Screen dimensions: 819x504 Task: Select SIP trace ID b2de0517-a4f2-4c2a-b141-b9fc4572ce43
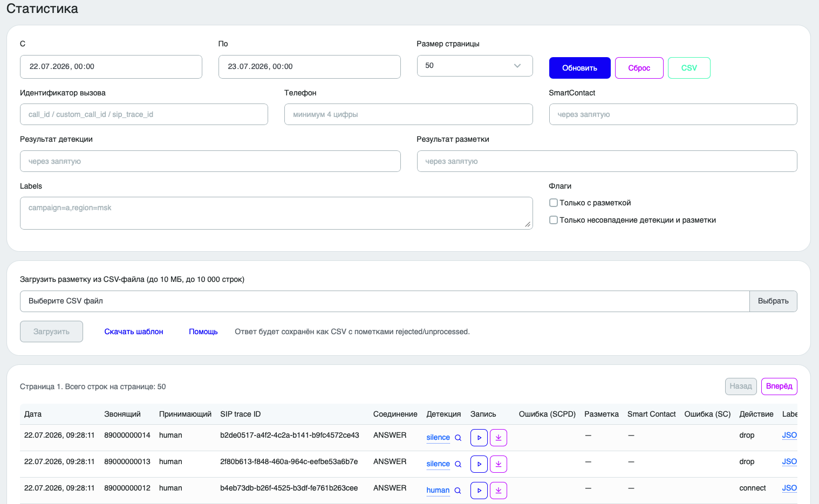(x=290, y=435)
